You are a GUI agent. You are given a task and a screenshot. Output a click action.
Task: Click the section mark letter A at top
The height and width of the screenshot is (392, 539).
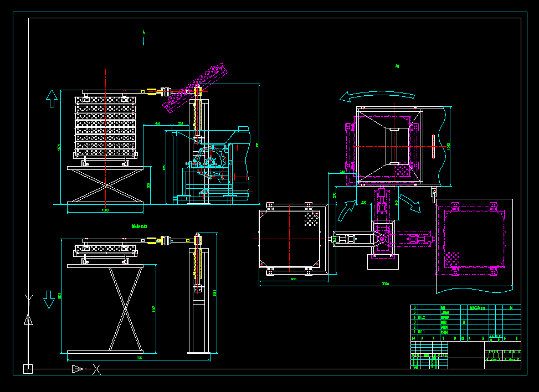click(143, 32)
